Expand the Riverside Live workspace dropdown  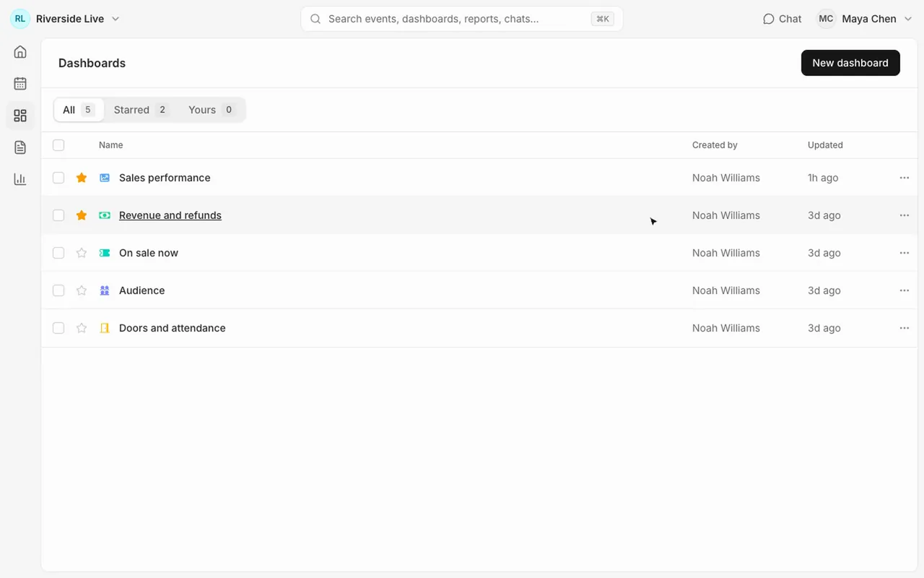point(115,19)
